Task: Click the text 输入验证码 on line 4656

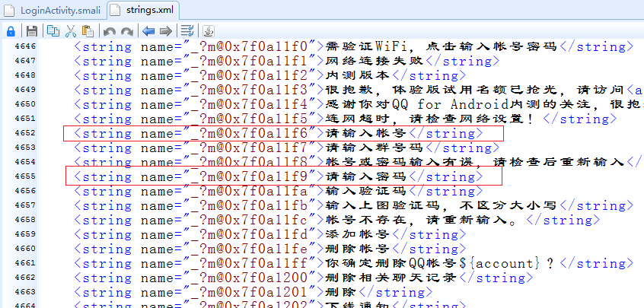Action: [x=366, y=191]
